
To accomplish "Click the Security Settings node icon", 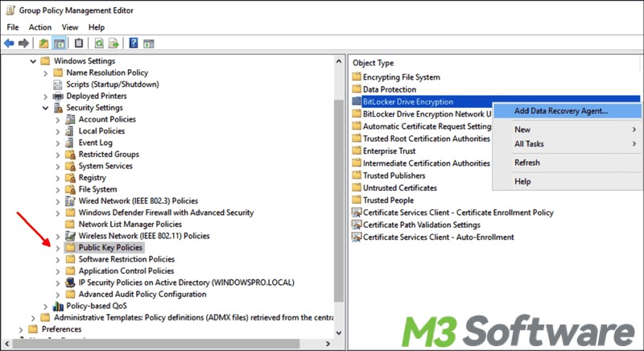I will click(x=58, y=108).
